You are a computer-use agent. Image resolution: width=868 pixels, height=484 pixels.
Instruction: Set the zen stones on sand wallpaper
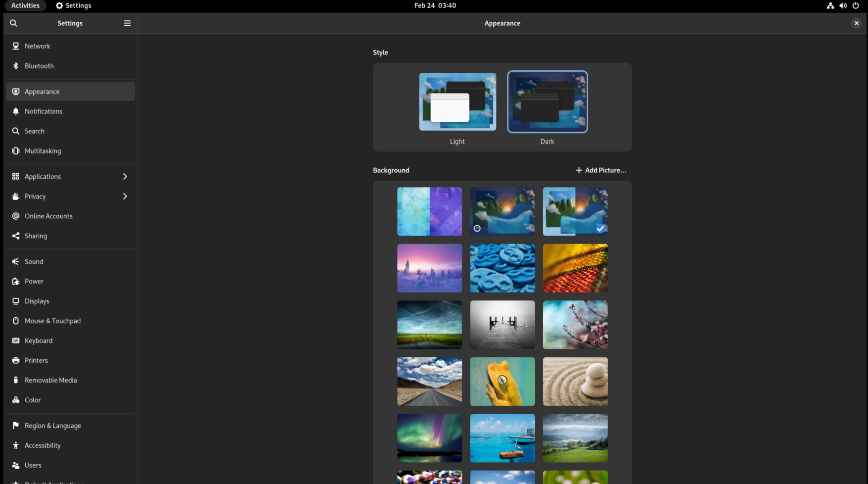(575, 382)
